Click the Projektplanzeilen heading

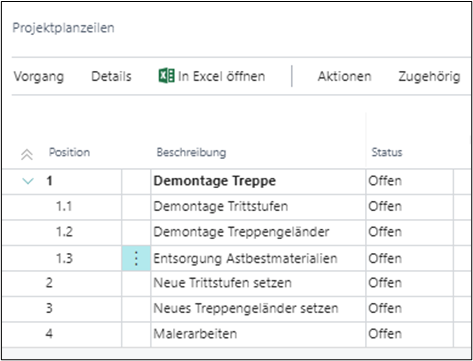point(63,28)
